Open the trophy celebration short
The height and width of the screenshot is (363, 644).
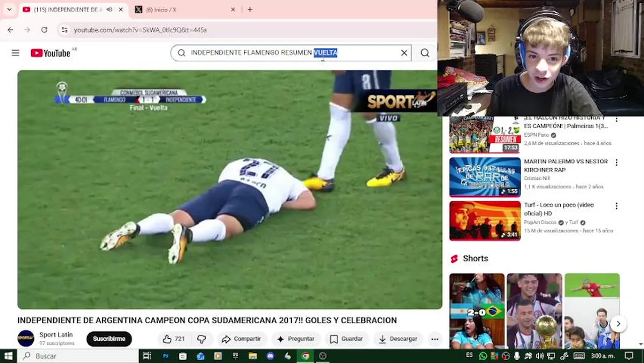click(534, 311)
